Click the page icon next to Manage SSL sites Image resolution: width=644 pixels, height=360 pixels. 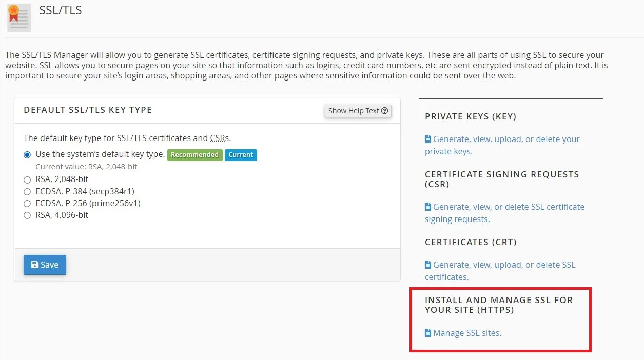click(x=427, y=333)
